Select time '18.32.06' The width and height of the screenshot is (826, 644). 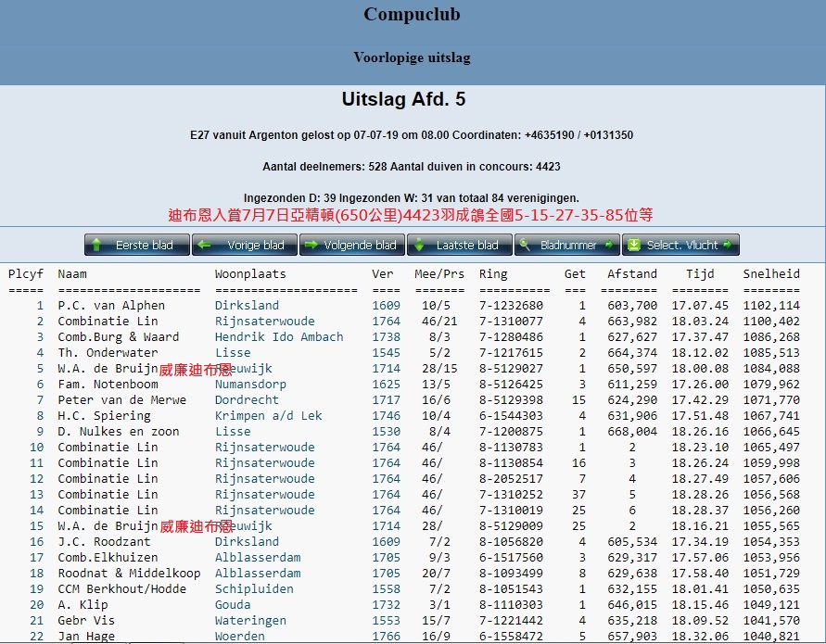pyautogui.click(x=700, y=637)
